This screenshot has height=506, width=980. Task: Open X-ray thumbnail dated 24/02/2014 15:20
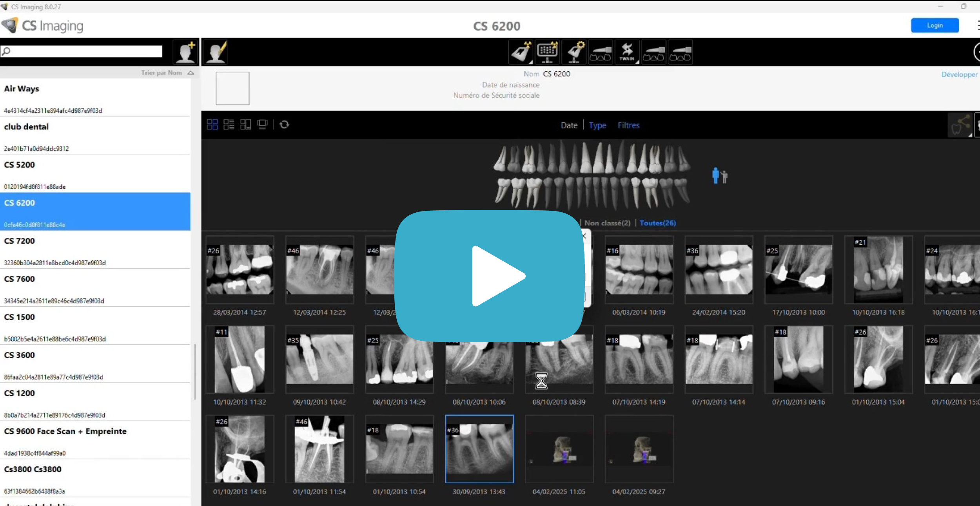tap(719, 270)
